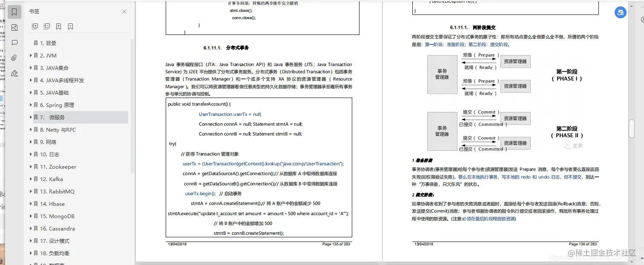The image size is (644, 265).
Task: Open the bookmarks panel icon in sidebar
Action: (x=14, y=12)
